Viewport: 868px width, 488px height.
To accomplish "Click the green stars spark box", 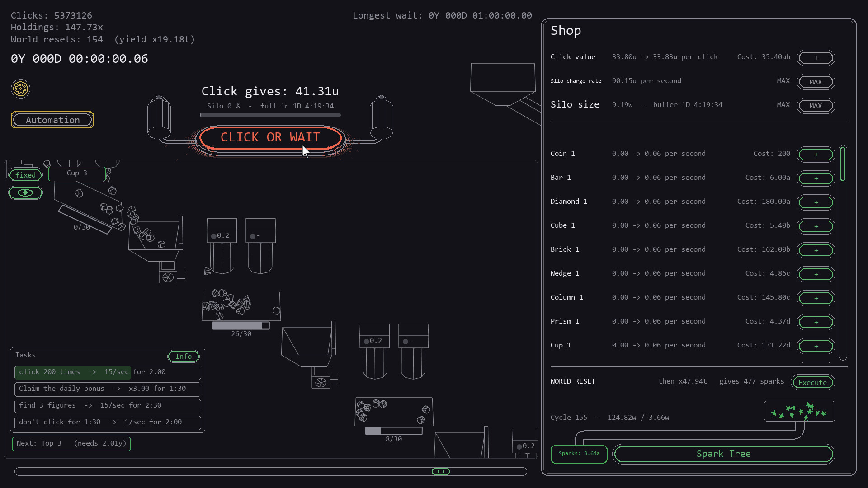I will [x=799, y=411].
